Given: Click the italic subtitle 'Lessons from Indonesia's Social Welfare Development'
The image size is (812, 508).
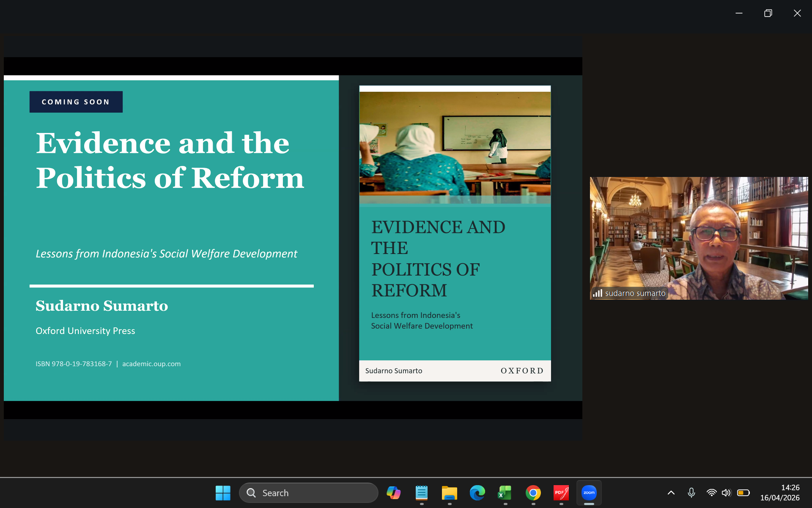Looking at the screenshot, I should point(166,254).
